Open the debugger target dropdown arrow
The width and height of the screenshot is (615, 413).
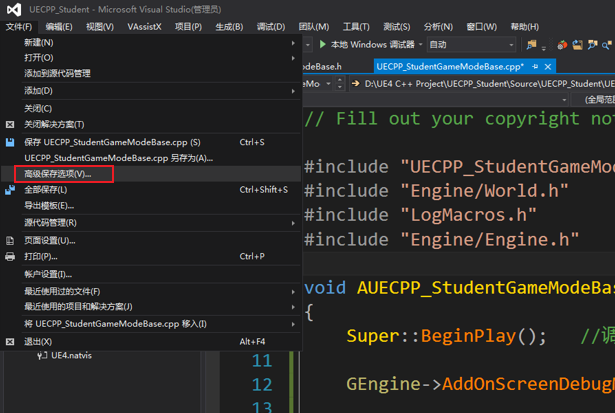tap(420, 44)
